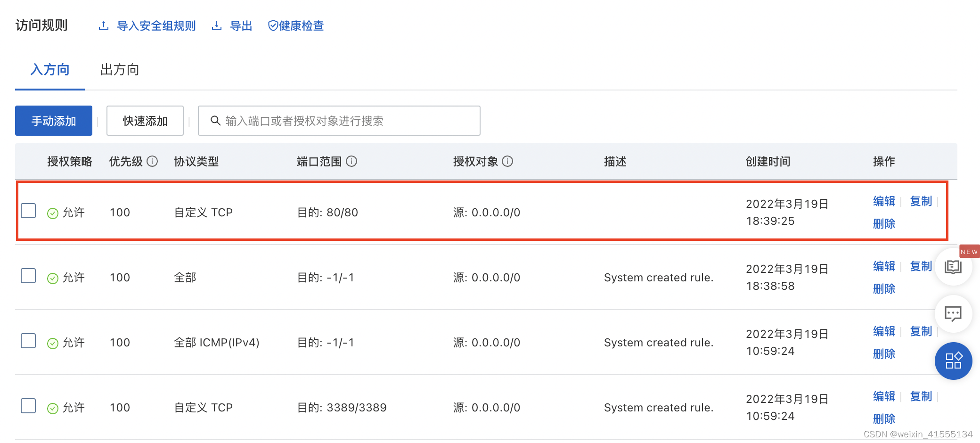Copy the 全部 protocol rule created 18:38:58

point(921,266)
